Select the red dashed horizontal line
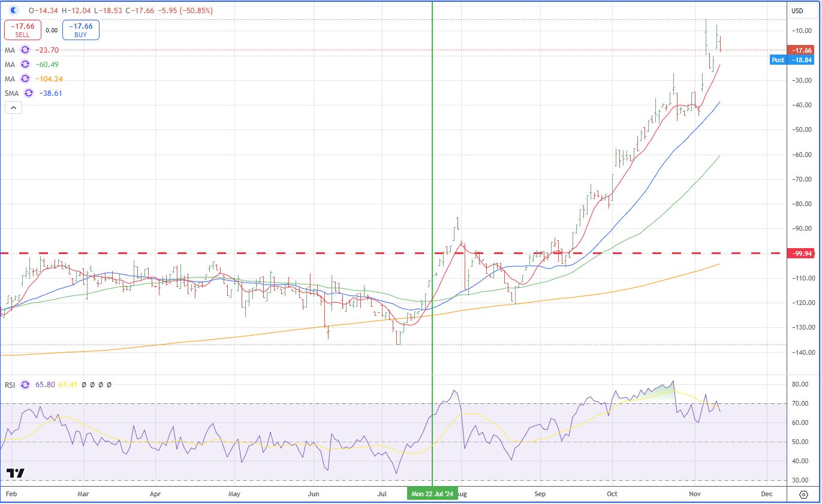Screen dimensions: 822x504 pos(240,253)
